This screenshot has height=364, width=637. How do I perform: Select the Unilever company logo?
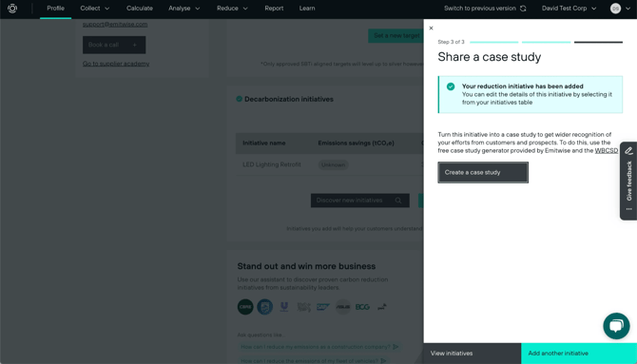click(284, 307)
